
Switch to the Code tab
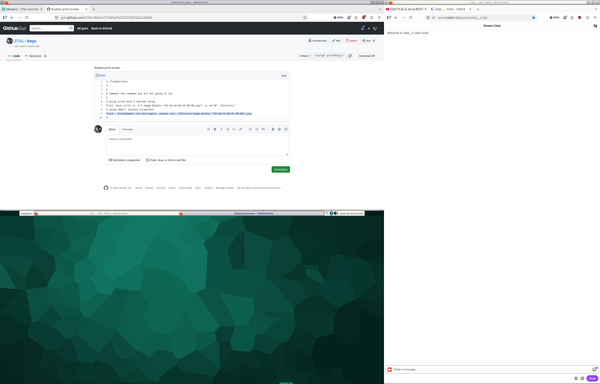pyautogui.click(x=14, y=56)
